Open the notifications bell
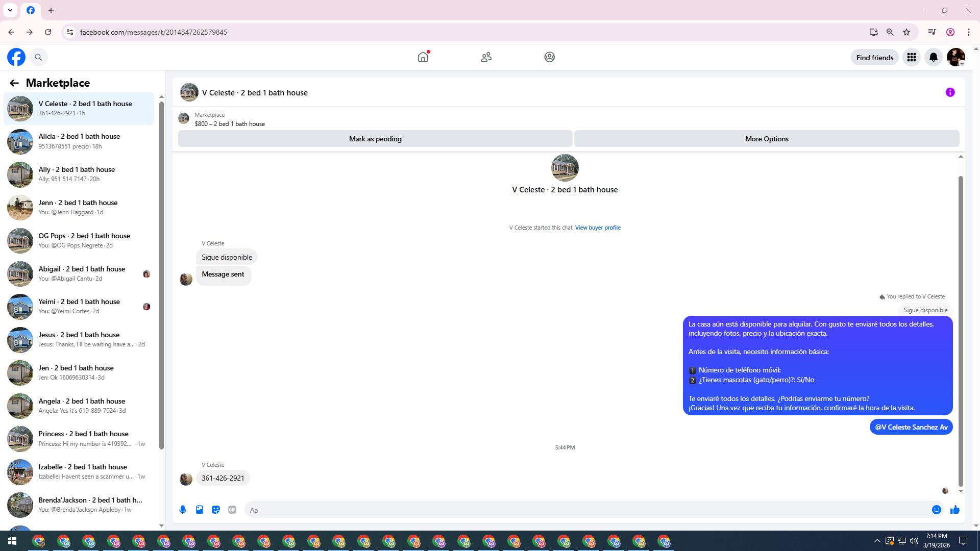The image size is (980, 551). (934, 58)
